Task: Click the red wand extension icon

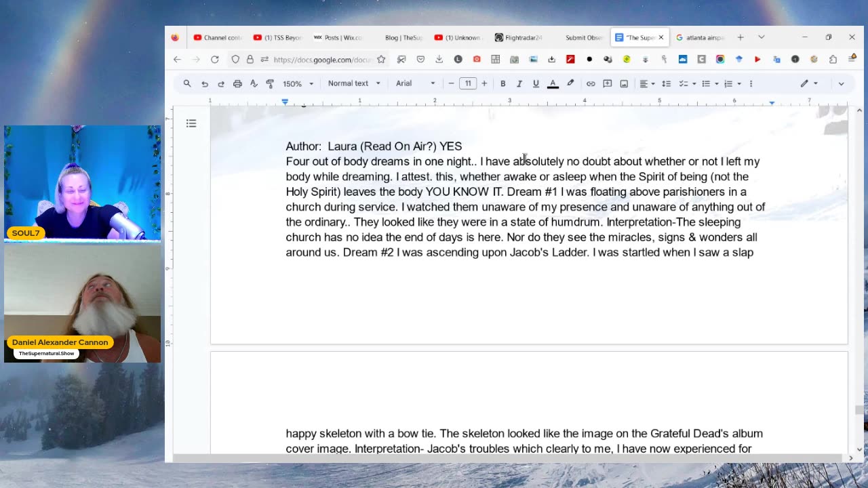Action: (570, 60)
